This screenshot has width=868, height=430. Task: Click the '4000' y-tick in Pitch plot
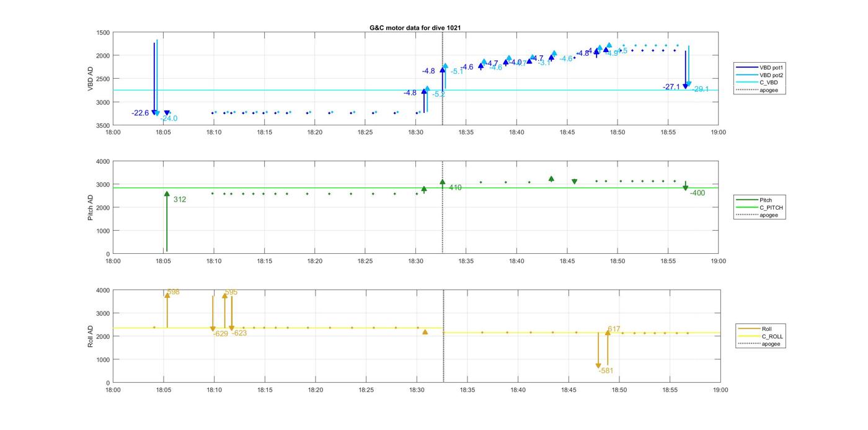pyautogui.click(x=103, y=162)
